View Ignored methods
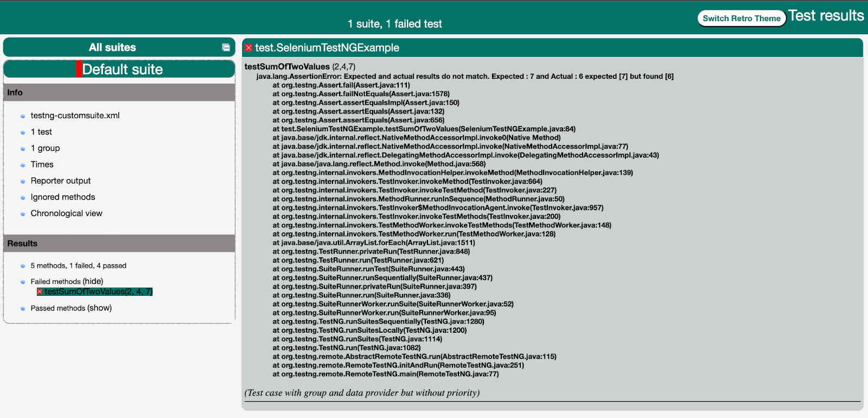Image resolution: width=868 pixels, height=418 pixels. coord(63,197)
